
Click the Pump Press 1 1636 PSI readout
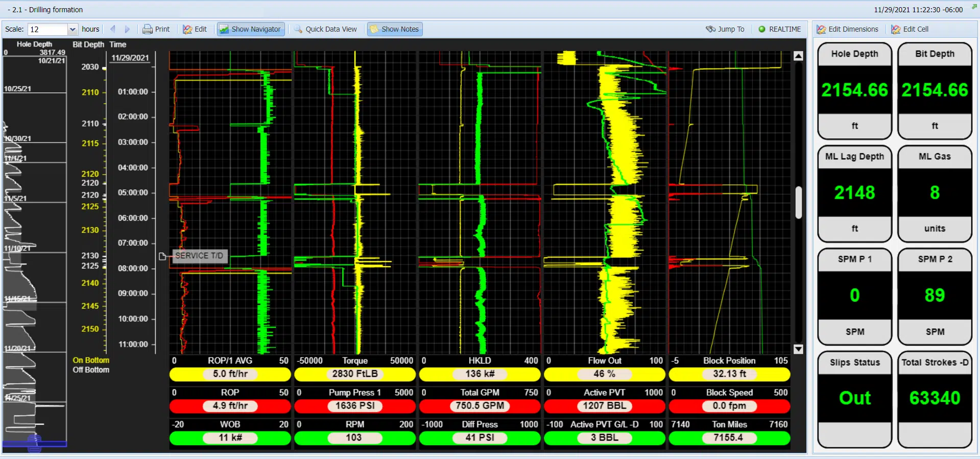click(355, 406)
